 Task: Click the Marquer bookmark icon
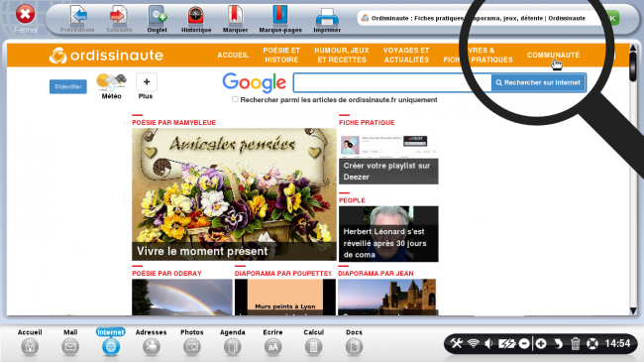(235, 16)
